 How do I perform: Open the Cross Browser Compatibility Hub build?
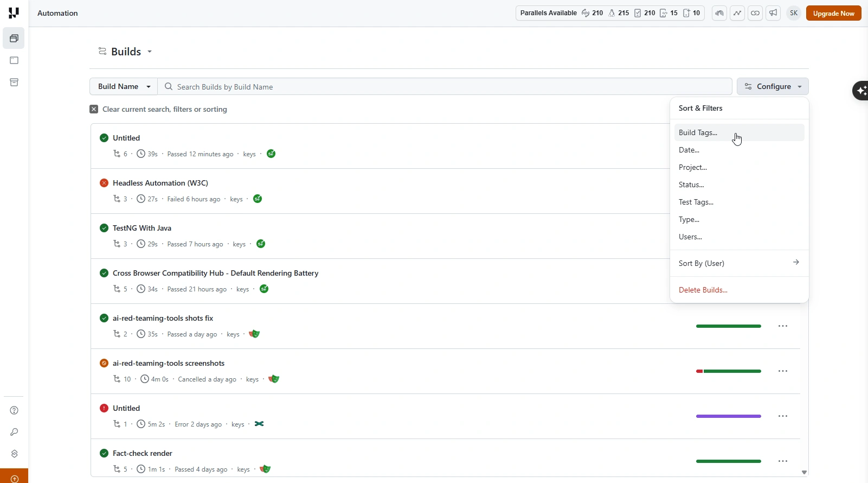pyautogui.click(x=215, y=273)
